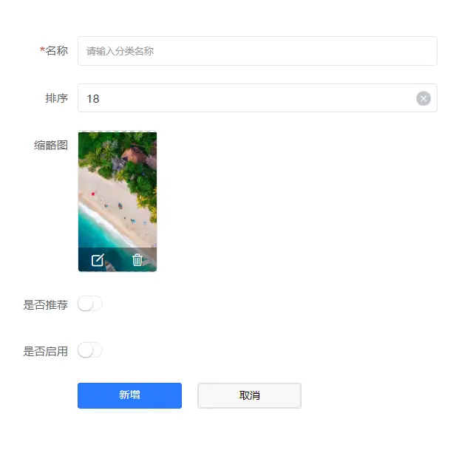Click into the 排序 input showing 18
The width and height of the screenshot is (476, 467).
(x=257, y=98)
